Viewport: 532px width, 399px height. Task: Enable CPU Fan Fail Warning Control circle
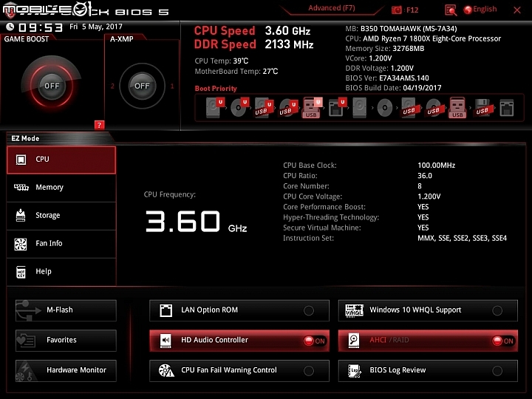click(309, 371)
